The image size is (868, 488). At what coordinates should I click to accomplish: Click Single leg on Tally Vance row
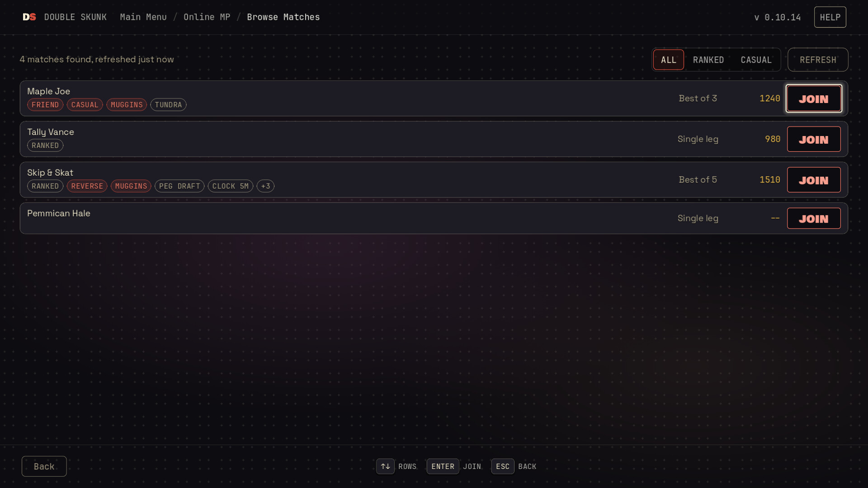[698, 139]
